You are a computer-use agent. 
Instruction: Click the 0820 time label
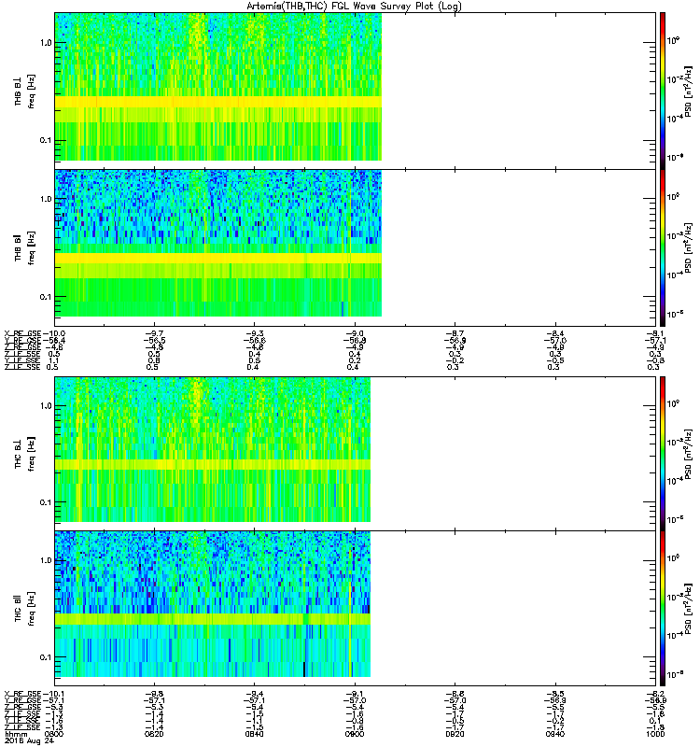(154, 734)
